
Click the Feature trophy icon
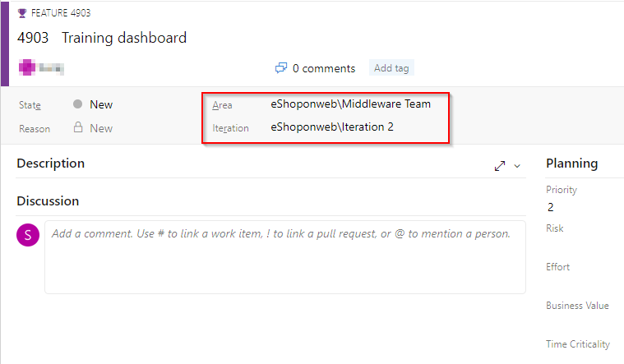coord(22,13)
